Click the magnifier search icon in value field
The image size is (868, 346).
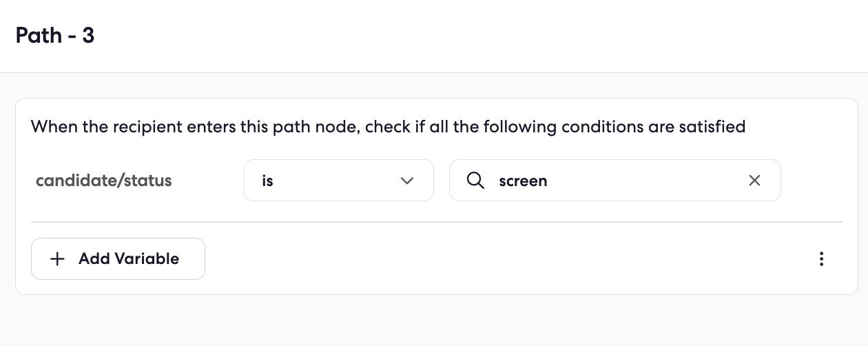475,181
